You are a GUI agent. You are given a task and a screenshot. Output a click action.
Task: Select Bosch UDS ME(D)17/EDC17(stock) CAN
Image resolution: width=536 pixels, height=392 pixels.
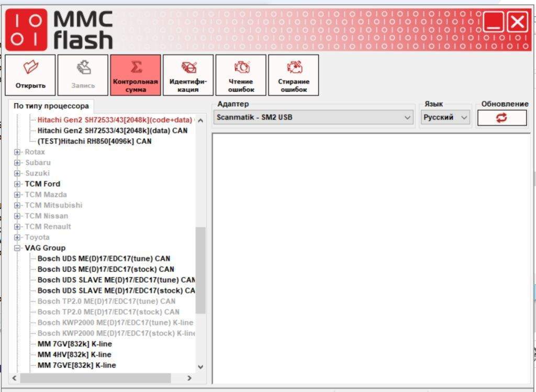106,270
